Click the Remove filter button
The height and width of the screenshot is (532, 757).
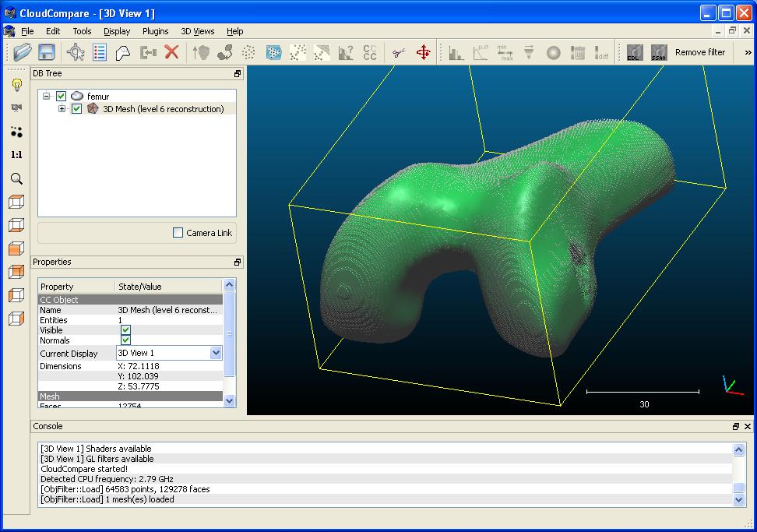(x=700, y=52)
